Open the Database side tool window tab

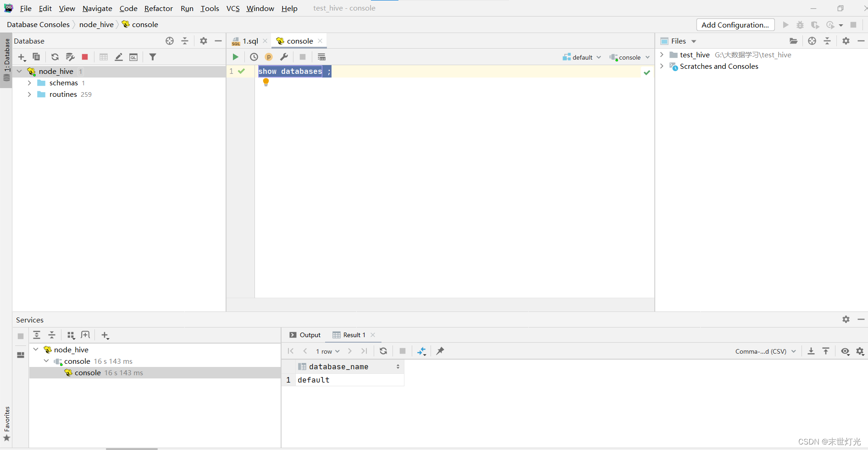point(6,60)
